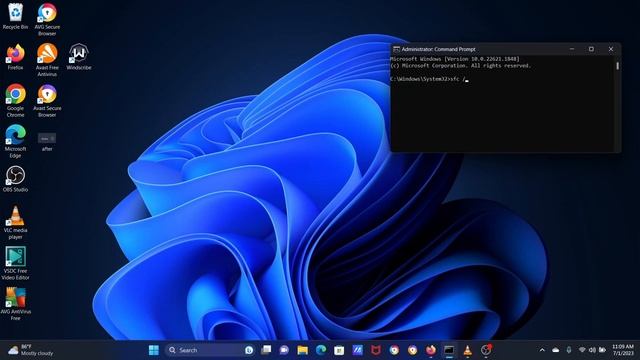Select the VLC media player desktop shortcut
The image size is (640, 360).
[16, 222]
